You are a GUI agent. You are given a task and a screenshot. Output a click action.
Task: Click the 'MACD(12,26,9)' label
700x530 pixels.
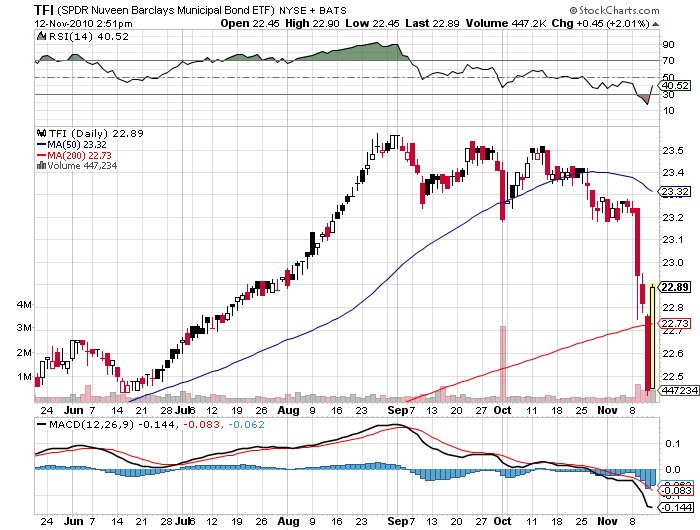(x=91, y=425)
